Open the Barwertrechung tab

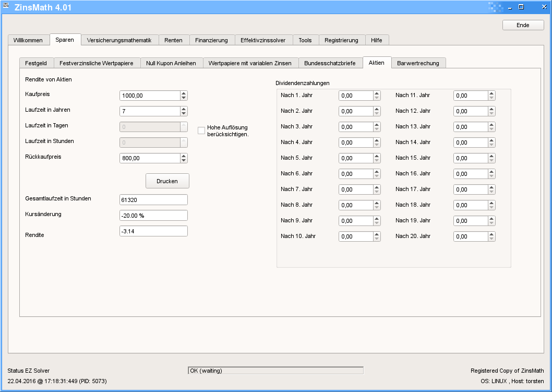pyautogui.click(x=418, y=63)
